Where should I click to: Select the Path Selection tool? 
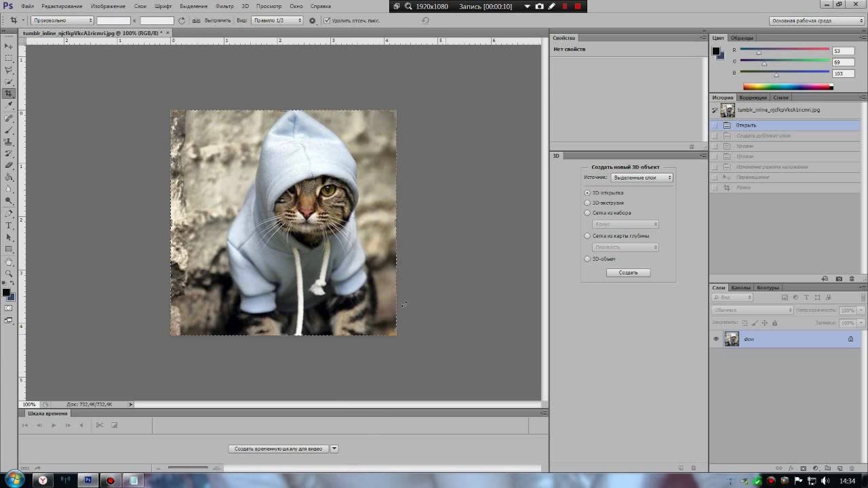click(9, 237)
